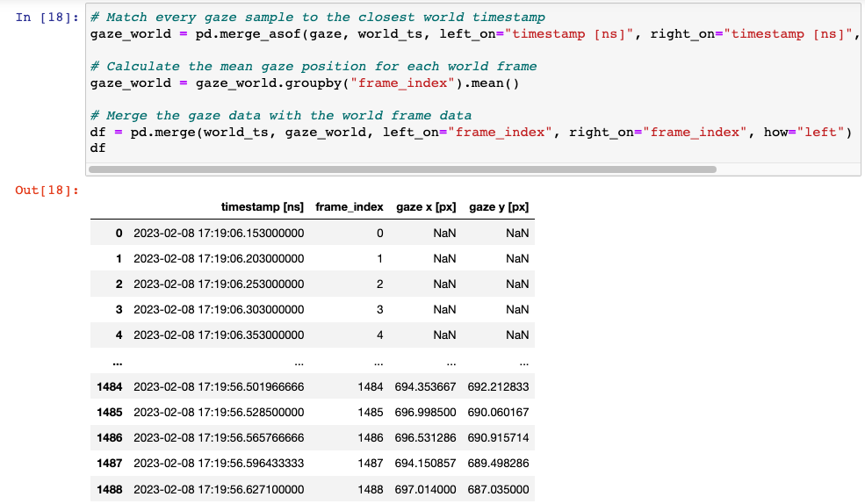The image size is (865, 504).
Task: Click the NaN gaze x value in row 0
Action: (444, 234)
